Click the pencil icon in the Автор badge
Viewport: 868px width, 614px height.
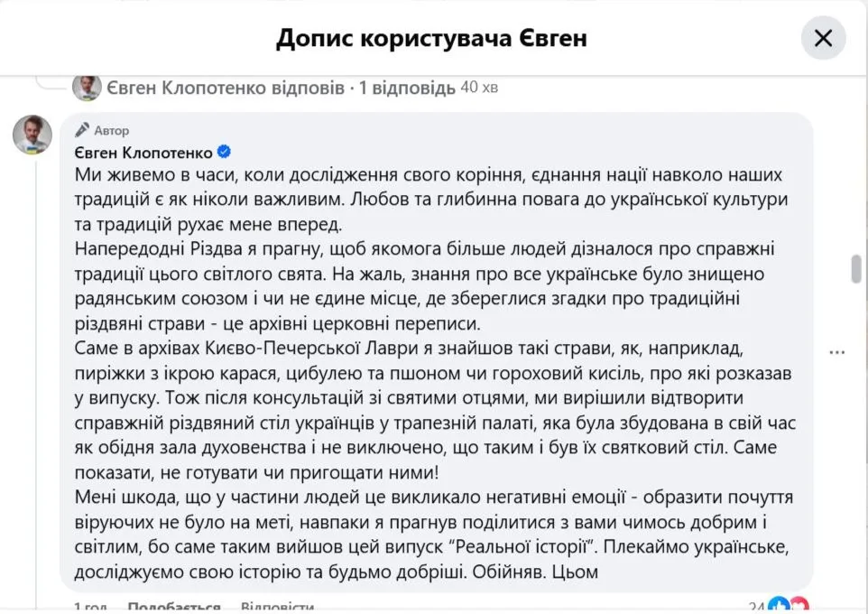tap(82, 129)
